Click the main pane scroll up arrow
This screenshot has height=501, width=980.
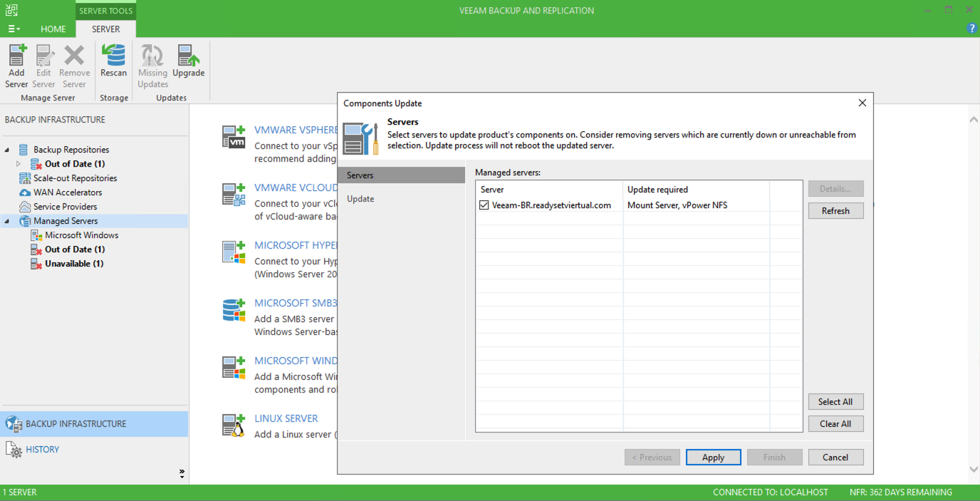pos(974,120)
